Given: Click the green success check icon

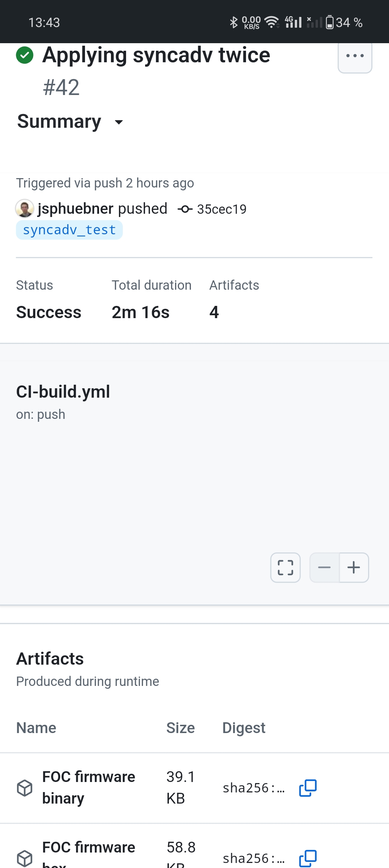Looking at the screenshot, I should click(25, 55).
